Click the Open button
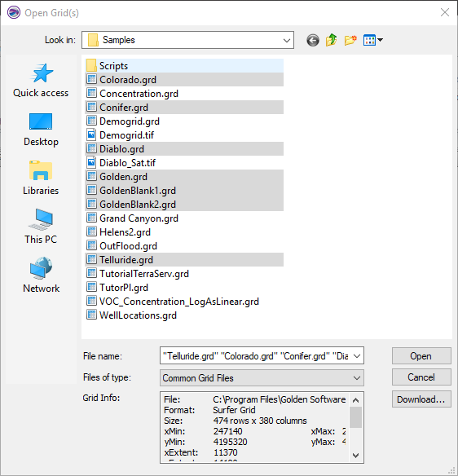 pos(421,356)
